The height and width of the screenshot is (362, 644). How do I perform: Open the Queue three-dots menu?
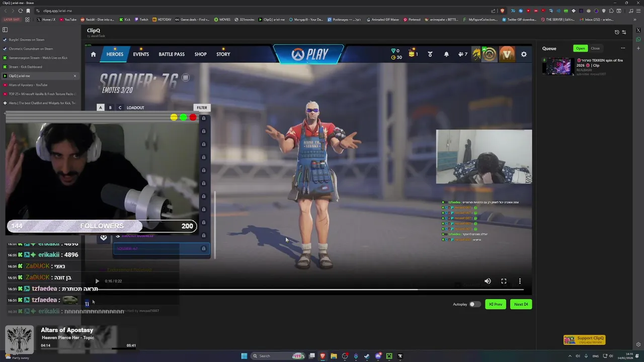click(x=623, y=48)
